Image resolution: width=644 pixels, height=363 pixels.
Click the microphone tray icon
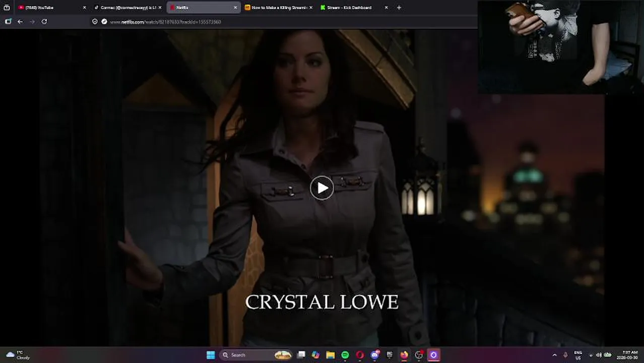pyautogui.click(x=566, y=355)
